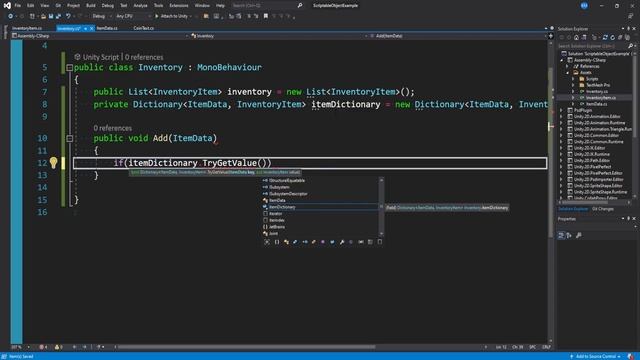This screenshot has width=640, height=360.
Task: Click the Undo toolbar icon
Action: click(x=68, y=16)
